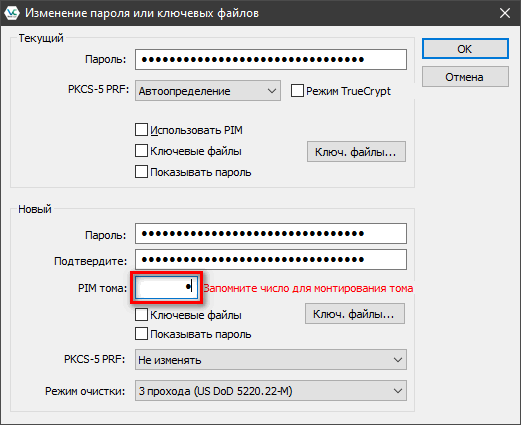Close the password change dialog
521x425 pixels.
pos(505,13)
